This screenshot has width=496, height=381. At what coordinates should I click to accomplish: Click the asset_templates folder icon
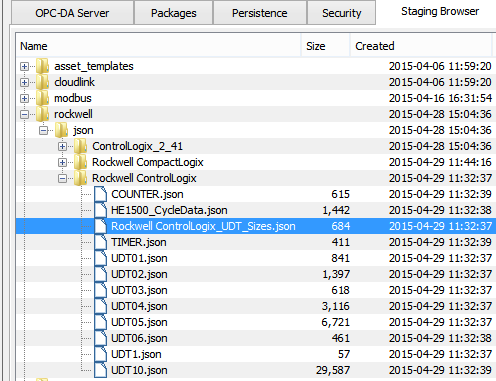point(42,66)
